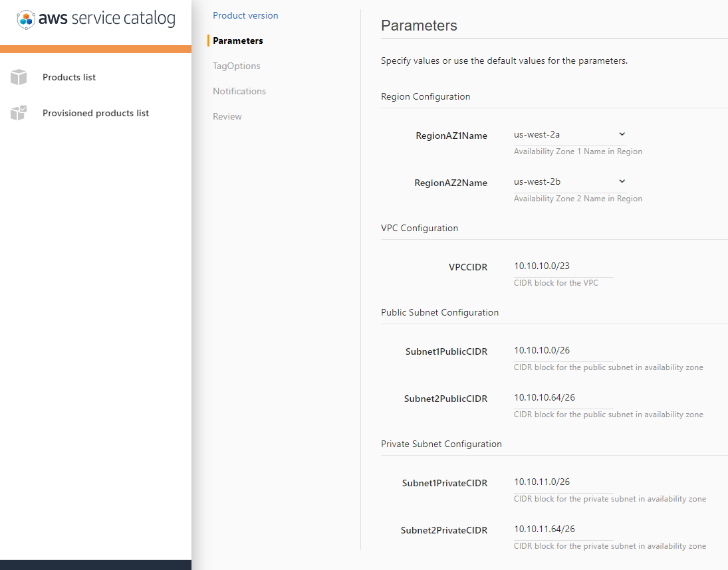Click the 'CIDR block for the VPC' hint
The image size is (728, 570).
point(556,283)
